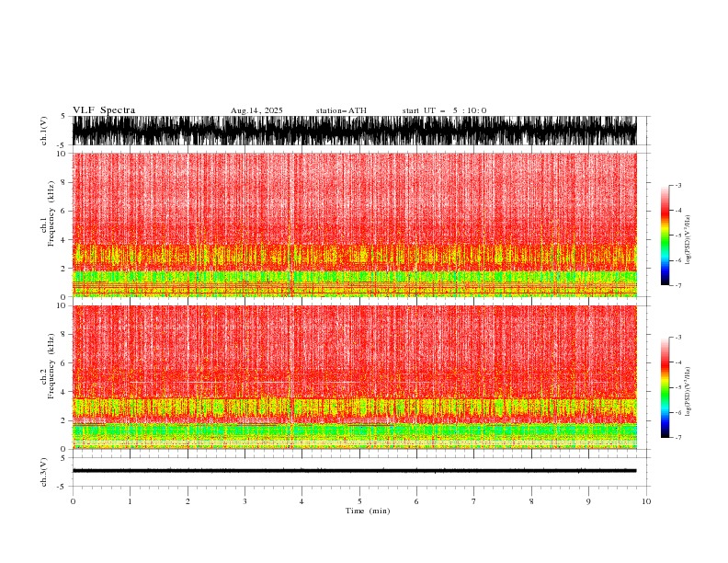Click the ch.1 color scale bar
728x563 pixels.
point(665,236)
